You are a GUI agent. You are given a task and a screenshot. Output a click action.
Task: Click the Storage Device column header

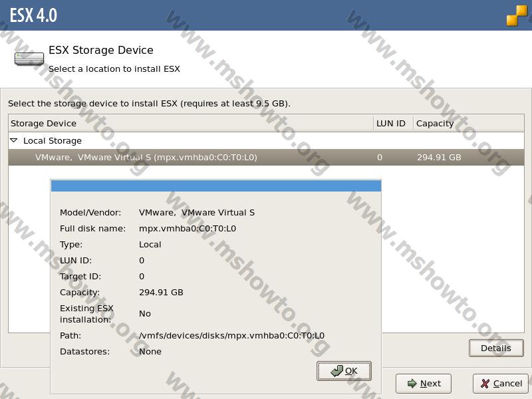pos(191,123)
